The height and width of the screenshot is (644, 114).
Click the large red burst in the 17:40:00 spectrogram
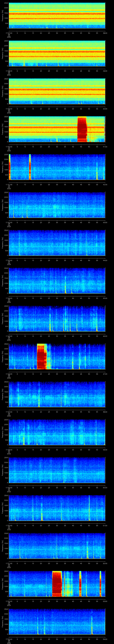pyautogui.click(x=82, y=129)
